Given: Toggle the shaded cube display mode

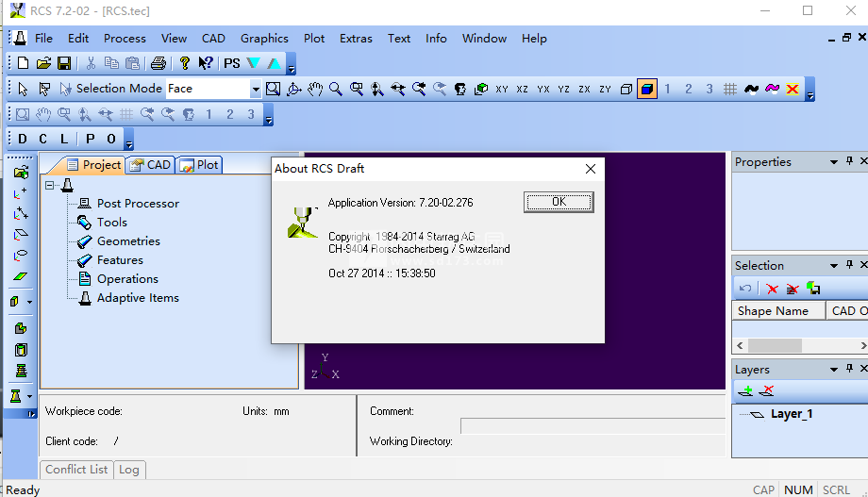Looking at the screenshot, I should pyautogui.click(x=647, y=89).
